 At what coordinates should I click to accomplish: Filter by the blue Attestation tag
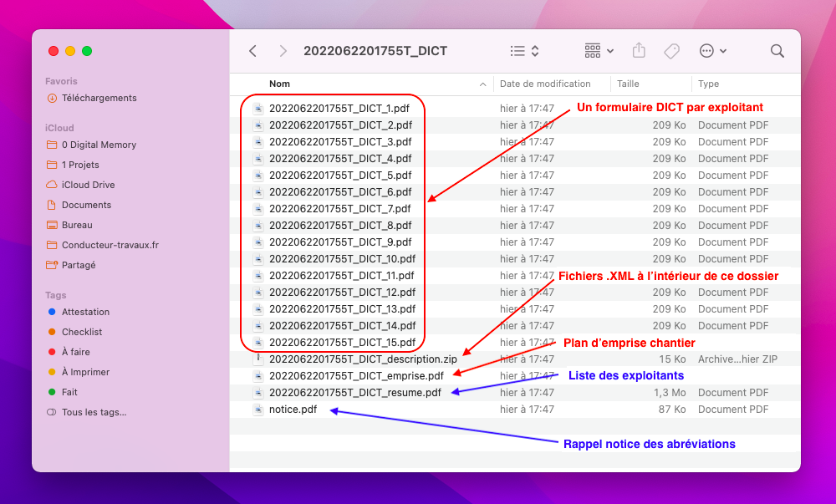click(79, 312)
